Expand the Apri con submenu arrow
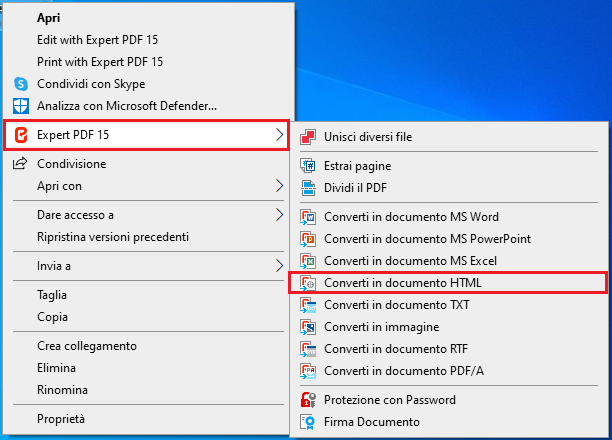612x440 pixels. tap(279, 186)
